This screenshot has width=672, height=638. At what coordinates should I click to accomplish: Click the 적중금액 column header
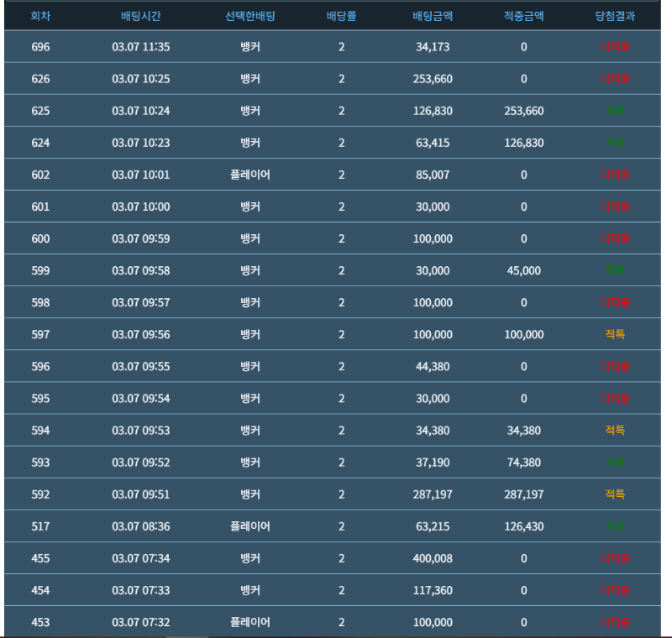[523, 16]
